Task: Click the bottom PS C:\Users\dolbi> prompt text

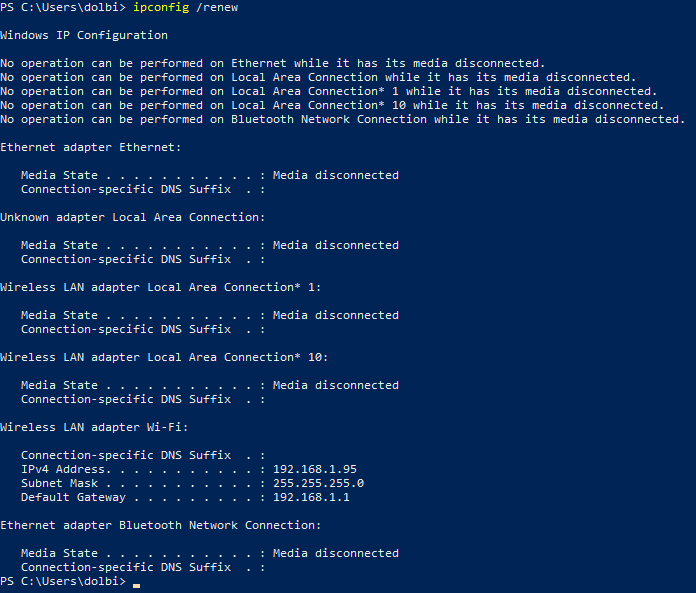Action: [63, 581]
